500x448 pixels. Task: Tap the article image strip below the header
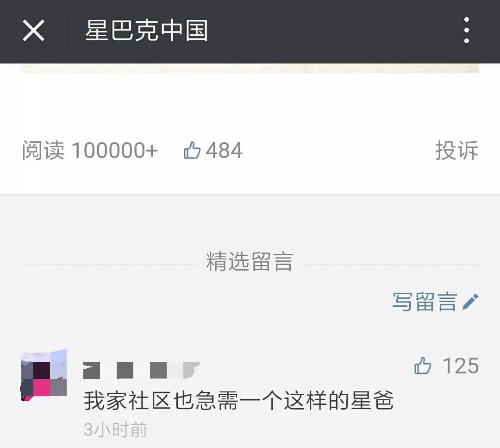click(250, 68)
